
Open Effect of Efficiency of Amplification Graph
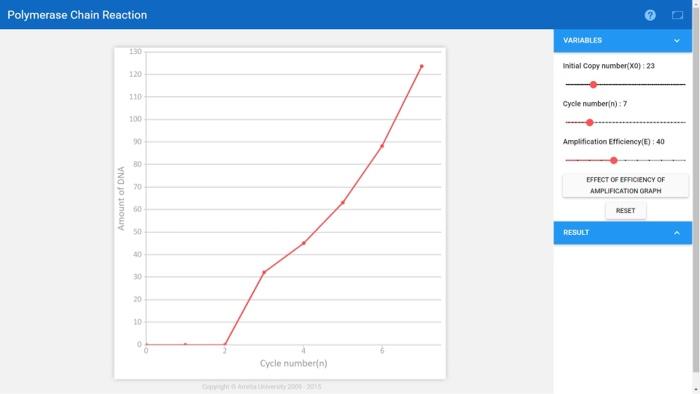[625, 185]
